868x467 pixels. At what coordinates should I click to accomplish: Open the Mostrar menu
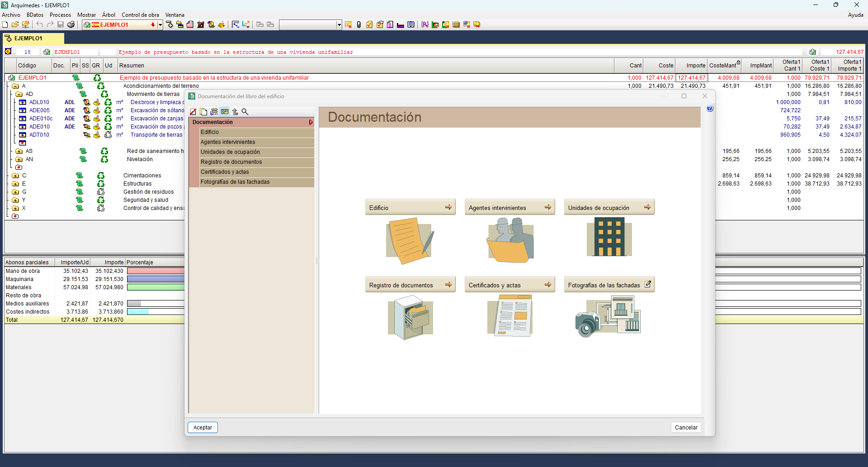tap(86, 15)
